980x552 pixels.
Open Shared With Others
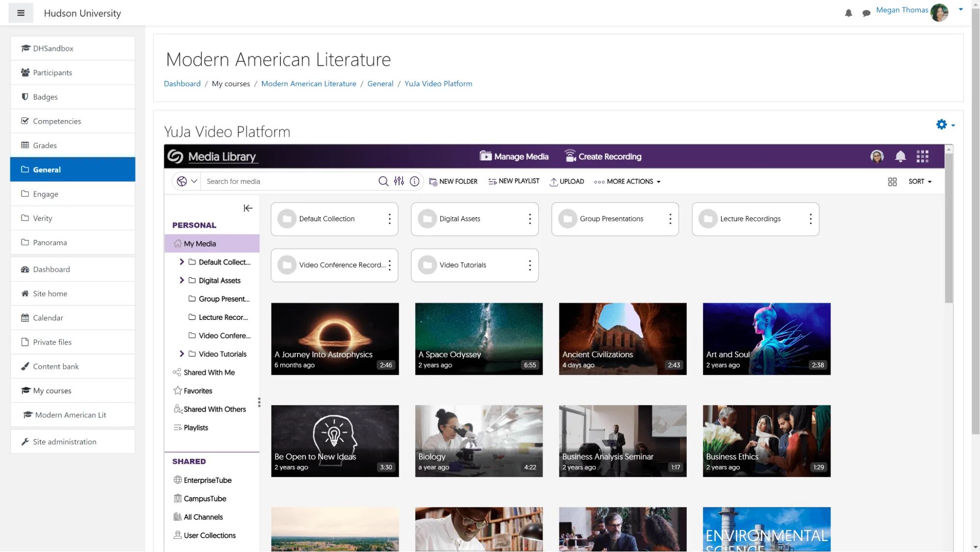point(210,409)
